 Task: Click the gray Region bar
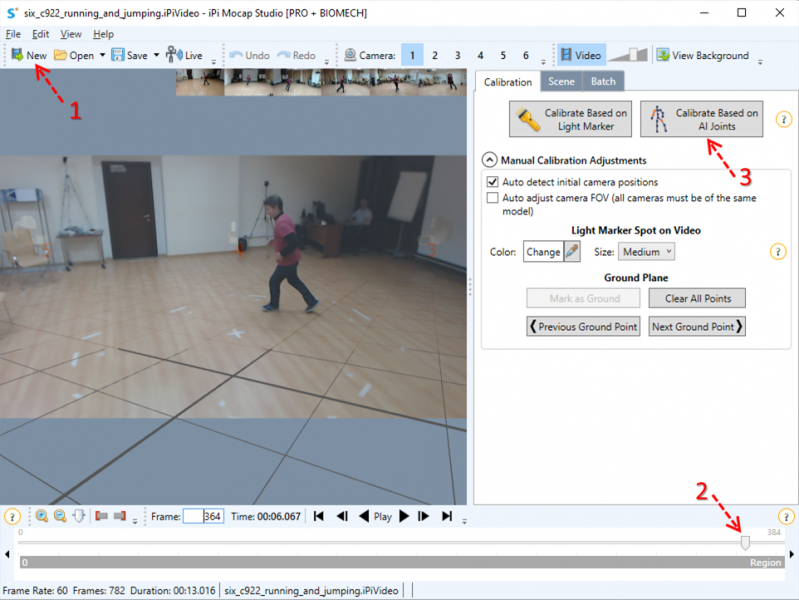(x=402, y=562)
